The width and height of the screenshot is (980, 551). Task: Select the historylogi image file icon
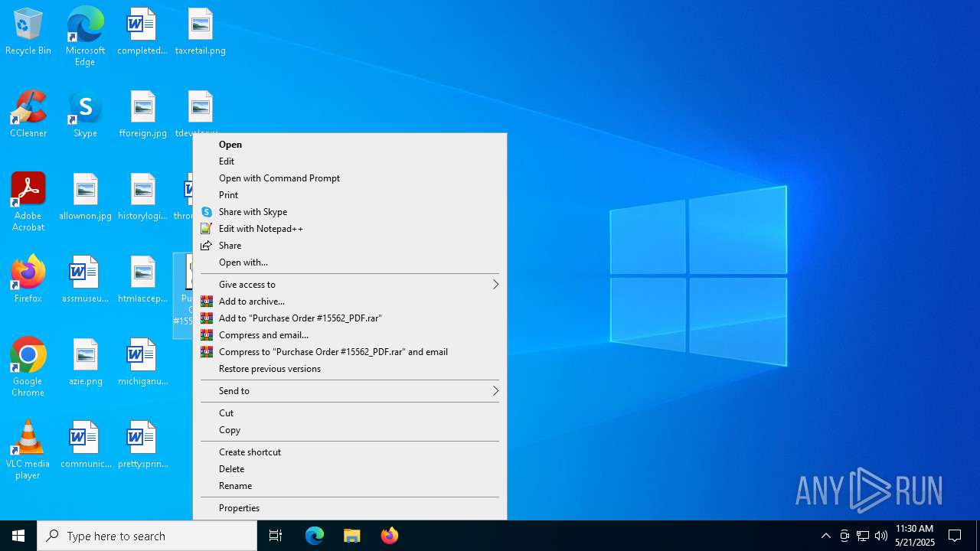(143, 197)
